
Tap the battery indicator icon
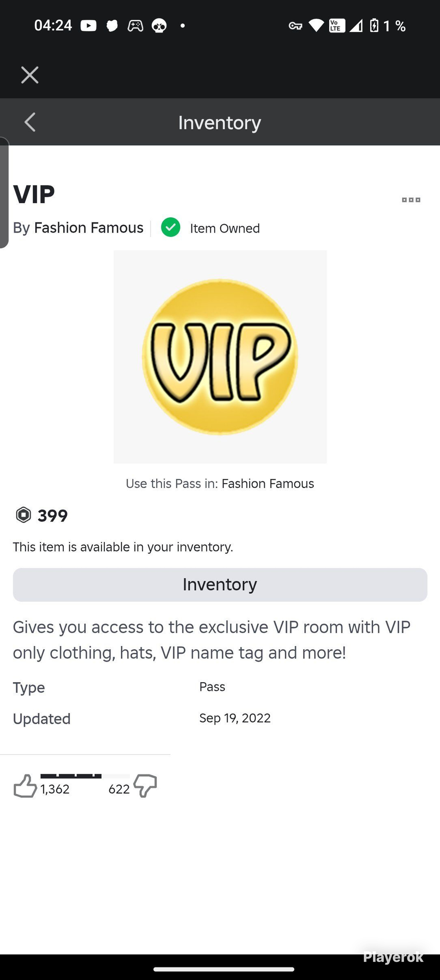pyautogui.click(x=374, y=26)
